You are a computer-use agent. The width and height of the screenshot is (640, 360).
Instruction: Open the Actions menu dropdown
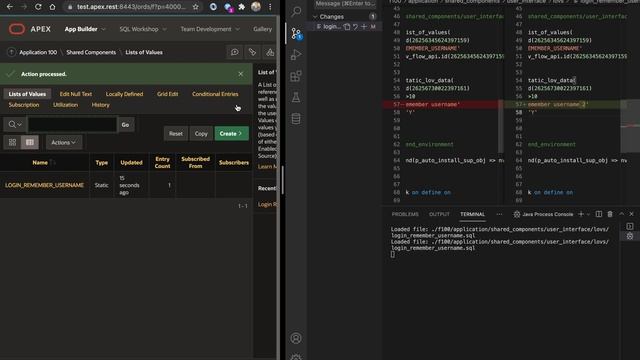(x=64, y=142)
